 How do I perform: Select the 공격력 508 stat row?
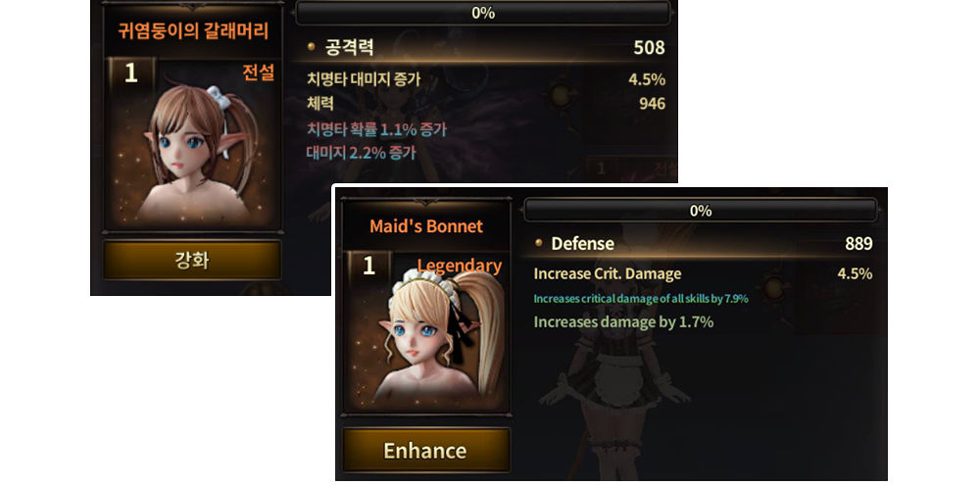[x=486, y=47]
